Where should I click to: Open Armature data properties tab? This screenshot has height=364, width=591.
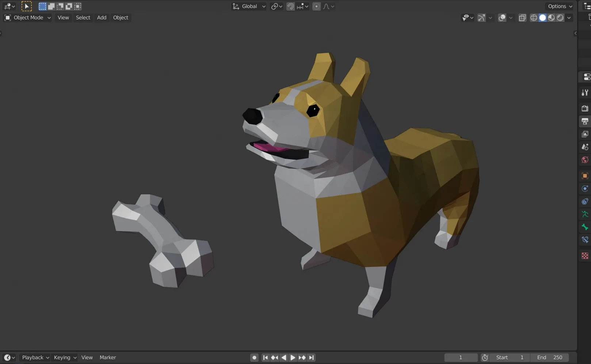(x=585, y=214)
